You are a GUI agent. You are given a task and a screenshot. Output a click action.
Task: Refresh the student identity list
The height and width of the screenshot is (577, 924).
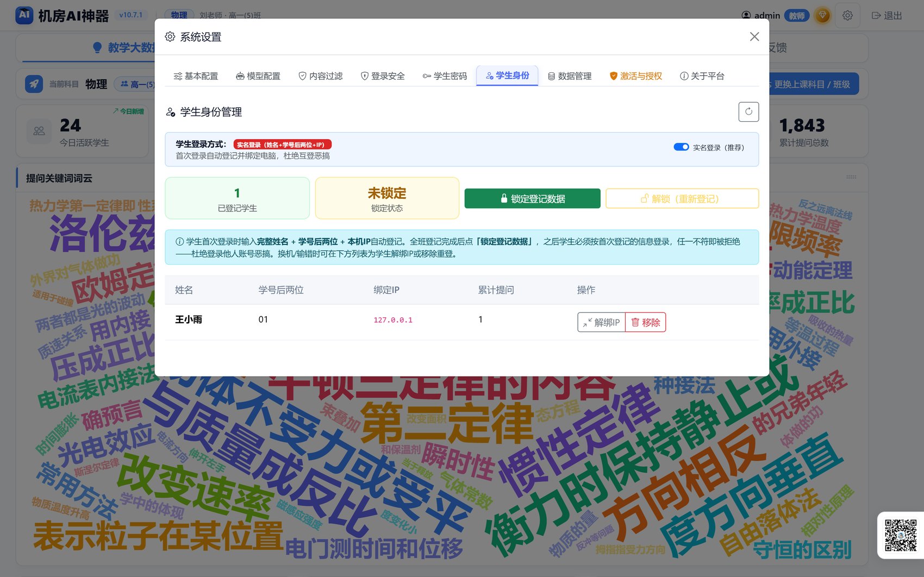pyautogui.click(x=748, y=112)
